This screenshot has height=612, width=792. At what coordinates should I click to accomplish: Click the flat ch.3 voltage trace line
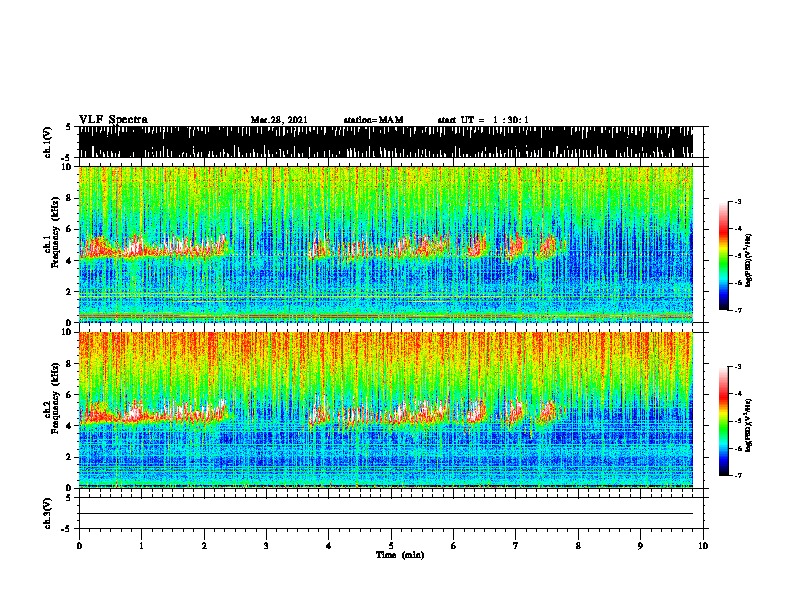(x=386, y=514)
